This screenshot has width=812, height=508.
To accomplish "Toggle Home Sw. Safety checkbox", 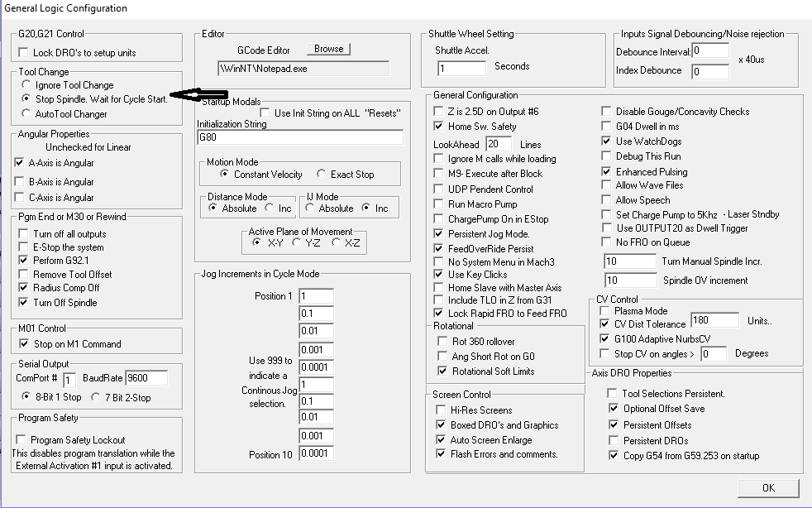I will click(438, 126).
